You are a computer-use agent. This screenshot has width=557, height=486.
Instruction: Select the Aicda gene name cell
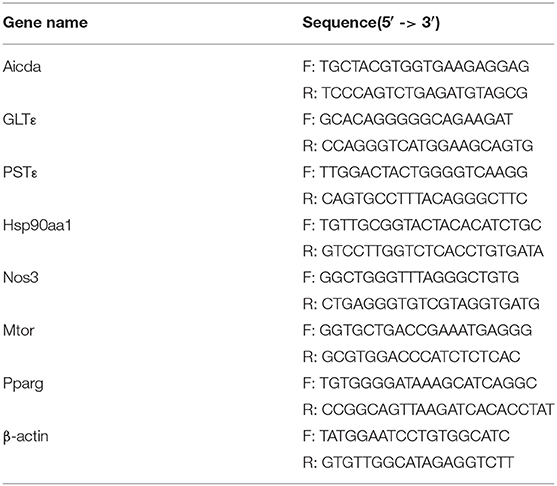[x=22, y=67]
